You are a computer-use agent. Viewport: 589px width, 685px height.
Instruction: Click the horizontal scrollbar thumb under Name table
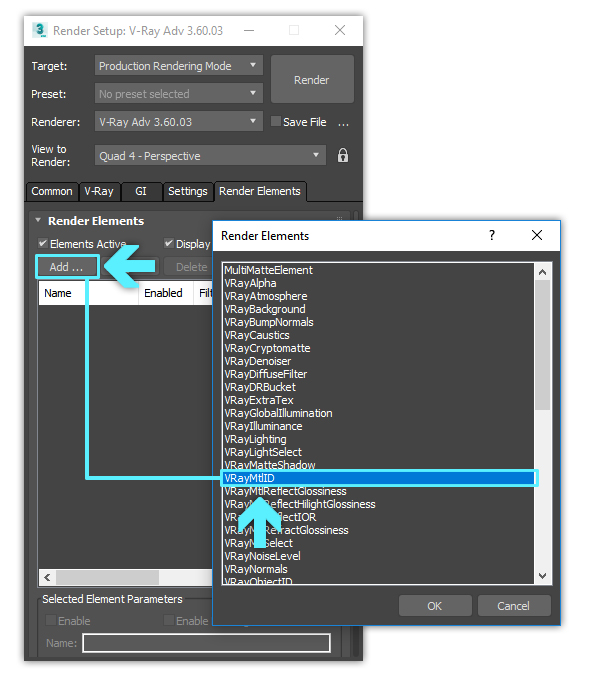coord(107,578)
